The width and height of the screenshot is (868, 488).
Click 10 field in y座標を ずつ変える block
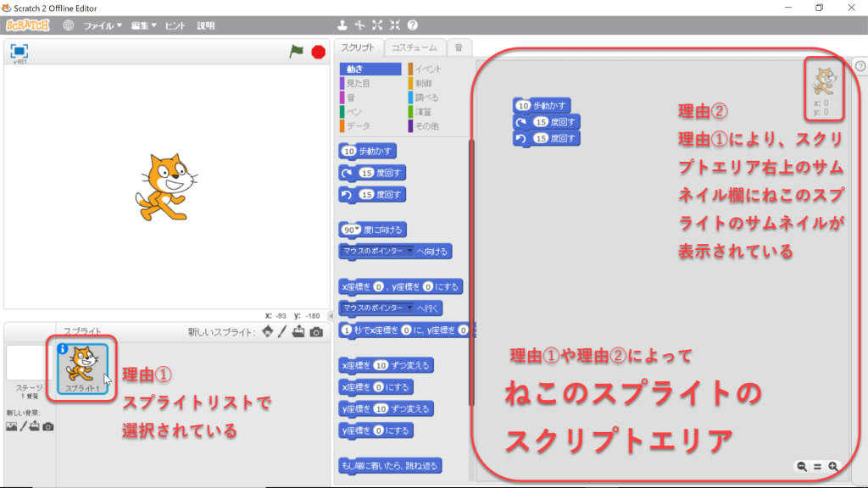click(x=381, y=409)
